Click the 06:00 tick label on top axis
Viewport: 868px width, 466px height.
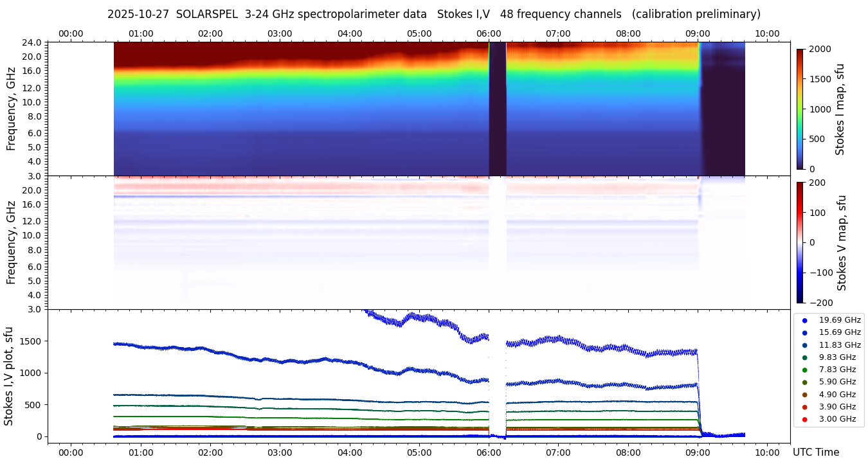(x=489, y=33)
